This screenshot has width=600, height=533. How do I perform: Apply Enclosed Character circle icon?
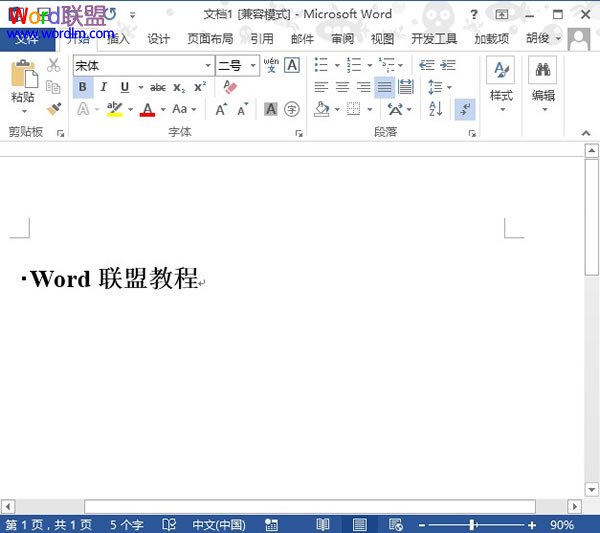(292, 109)
